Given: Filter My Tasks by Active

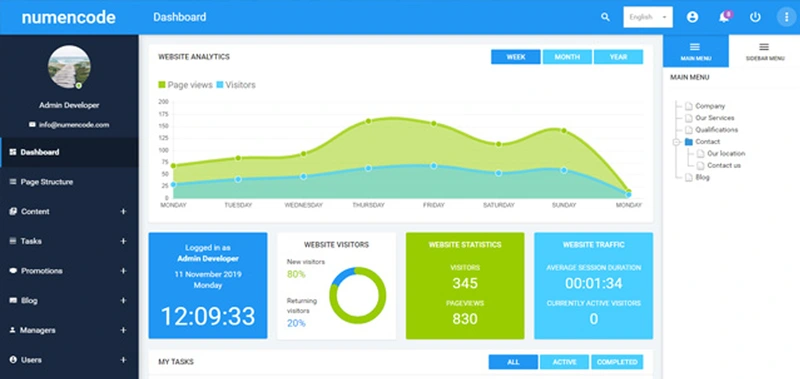Looking at the screenshot, I should click(x=564, y=362).
